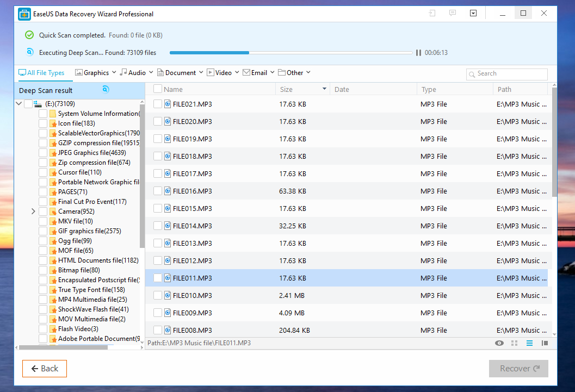The image size is (575, 392).
Task: Expand the Camera(952) tree node
Action: (x=33, y=211)
